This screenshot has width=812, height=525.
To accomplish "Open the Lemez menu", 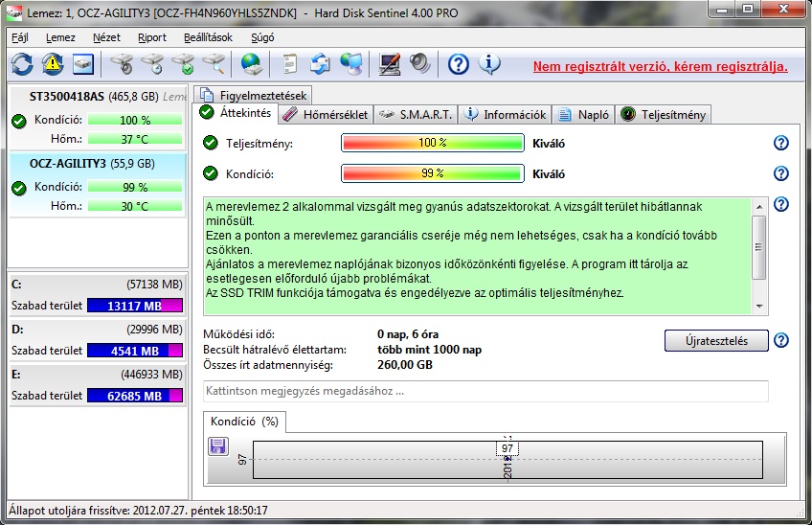I will 60,37.
